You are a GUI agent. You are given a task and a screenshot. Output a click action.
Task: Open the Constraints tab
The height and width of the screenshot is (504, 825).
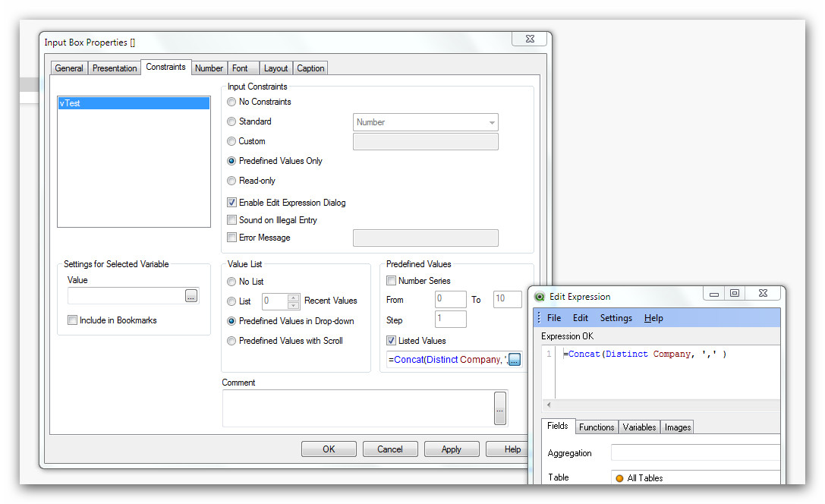coord(165,67)
